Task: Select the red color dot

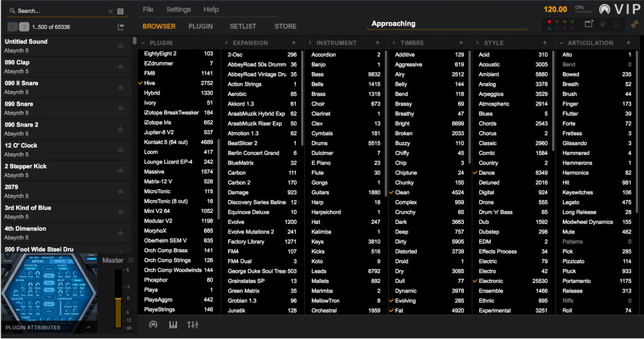Action: (x=549, y=22)
